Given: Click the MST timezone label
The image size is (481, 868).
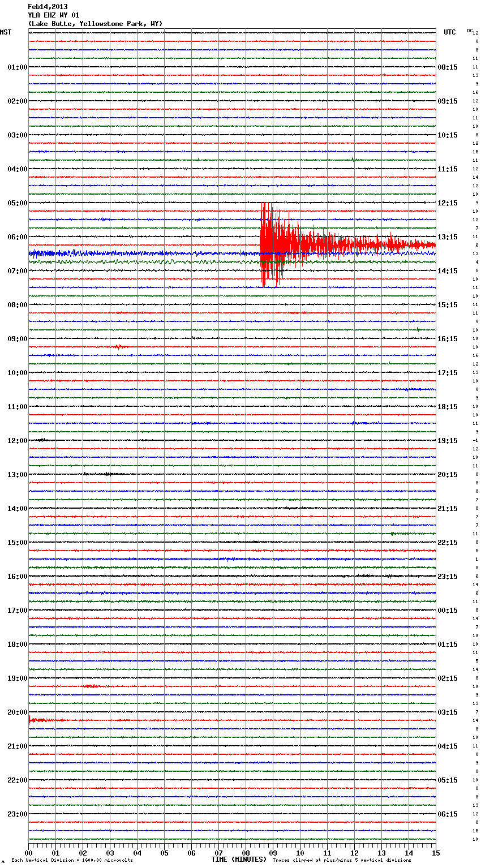Looking at the screenshot, I should point(6,32).
